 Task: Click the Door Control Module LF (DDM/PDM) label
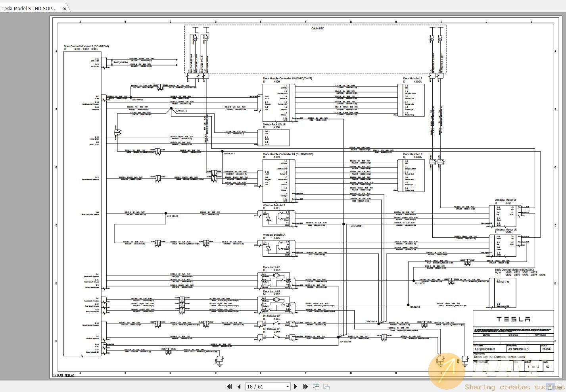86,46
